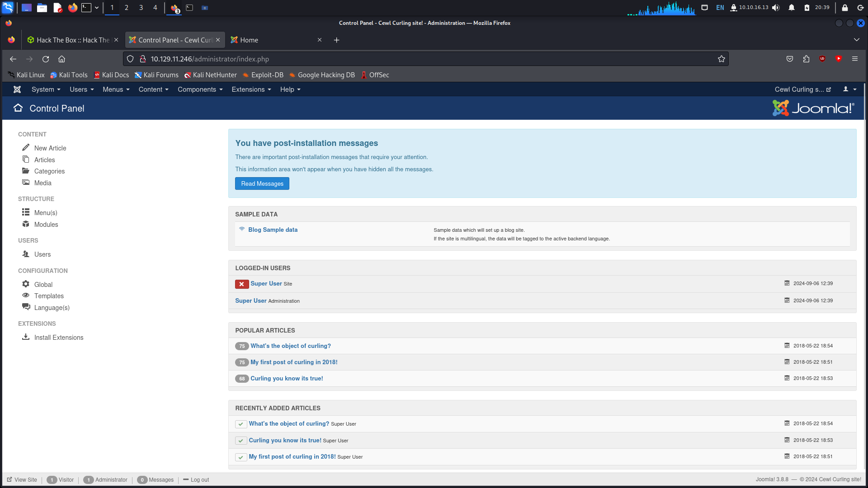Open the Kali Tools bookmark
Image resolution: width=868 pixels, height=488 pixels.
[x=69, y=75]
